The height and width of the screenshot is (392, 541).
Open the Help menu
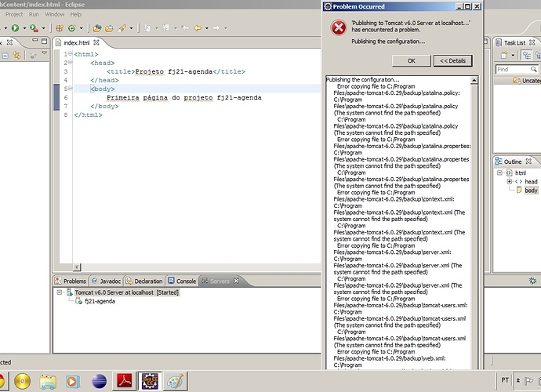(76, 14)
